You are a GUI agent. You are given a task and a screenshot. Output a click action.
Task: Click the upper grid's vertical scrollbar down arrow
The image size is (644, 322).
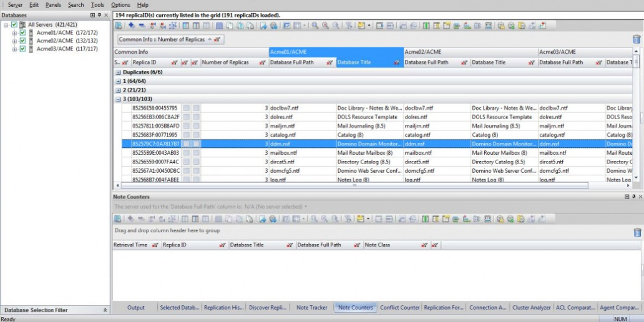[x=637, y=178]
